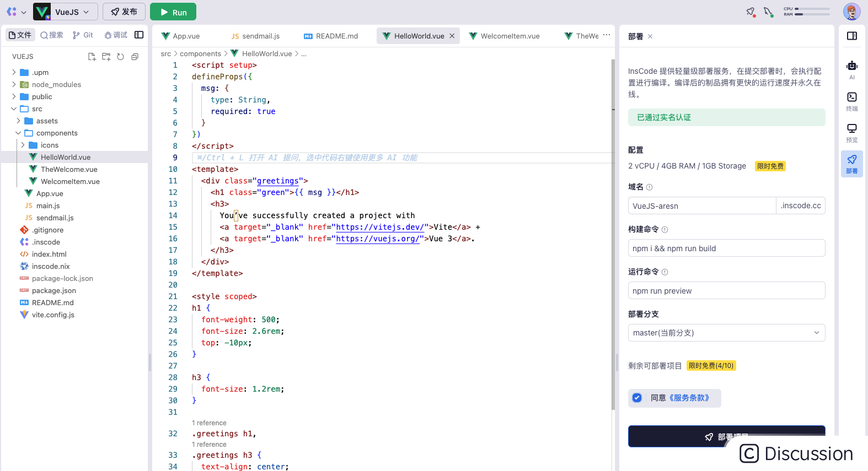
Task: Edit the VueJS-aresn domain field
Action: click(702, 205)
